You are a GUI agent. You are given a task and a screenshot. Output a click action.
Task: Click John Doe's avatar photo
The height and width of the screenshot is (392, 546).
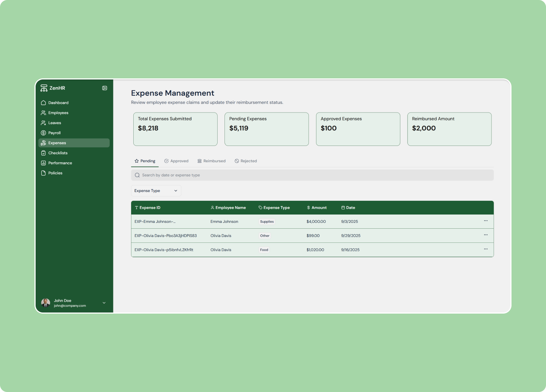(x=46, y=303)
